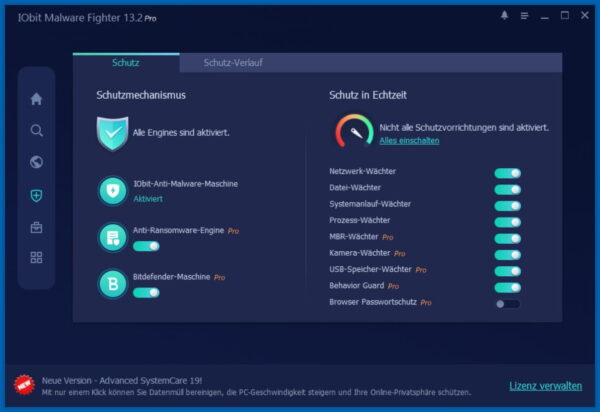Click the Bitdefender-Maschine label
Screen dimensions: 600x412
[x=171, y=277]
